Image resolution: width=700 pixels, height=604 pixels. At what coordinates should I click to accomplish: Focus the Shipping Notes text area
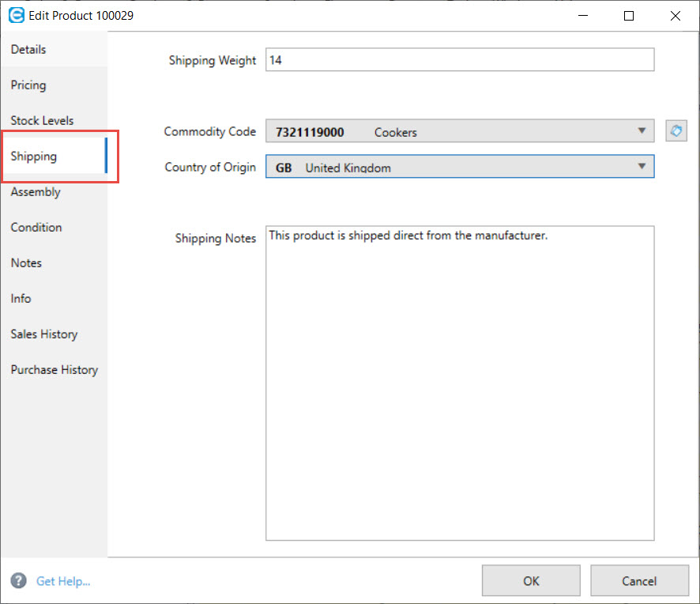pyautogui.click(x=460, y=383)
